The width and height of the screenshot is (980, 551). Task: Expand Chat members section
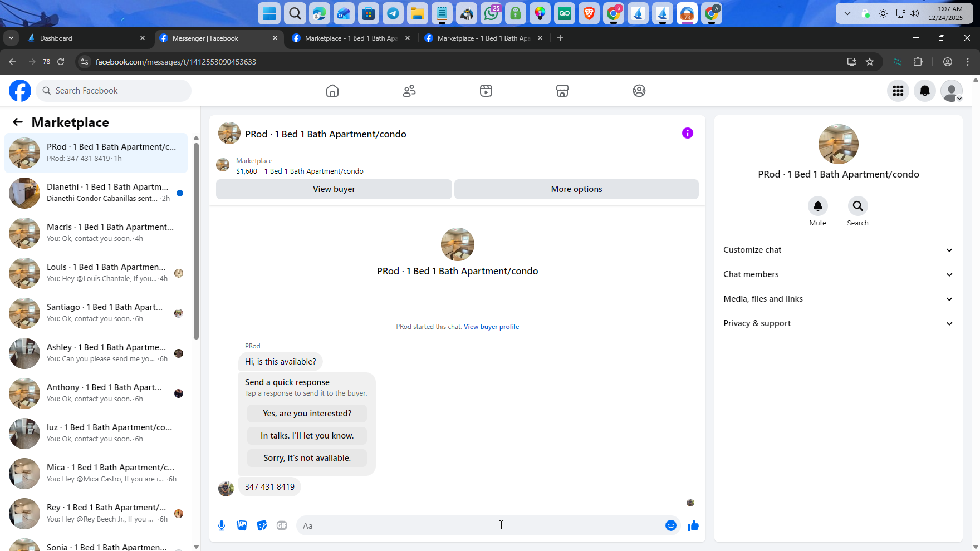(x=839, y=274)
